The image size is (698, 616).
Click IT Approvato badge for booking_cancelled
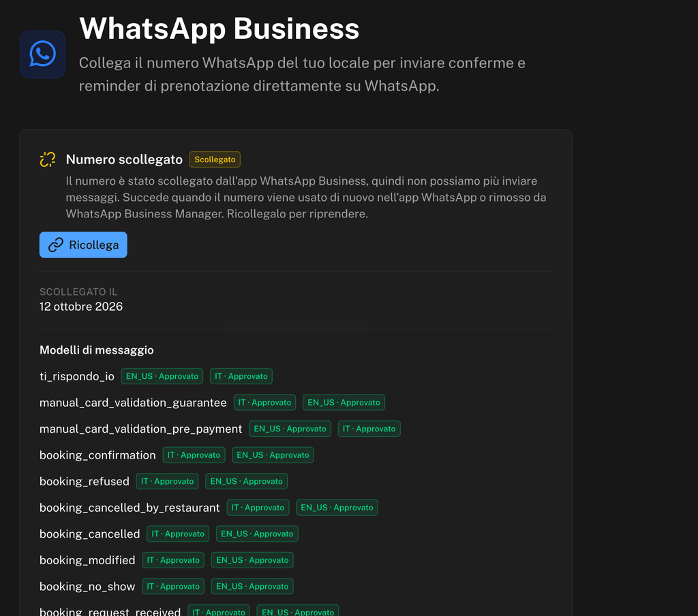point(178,534)
